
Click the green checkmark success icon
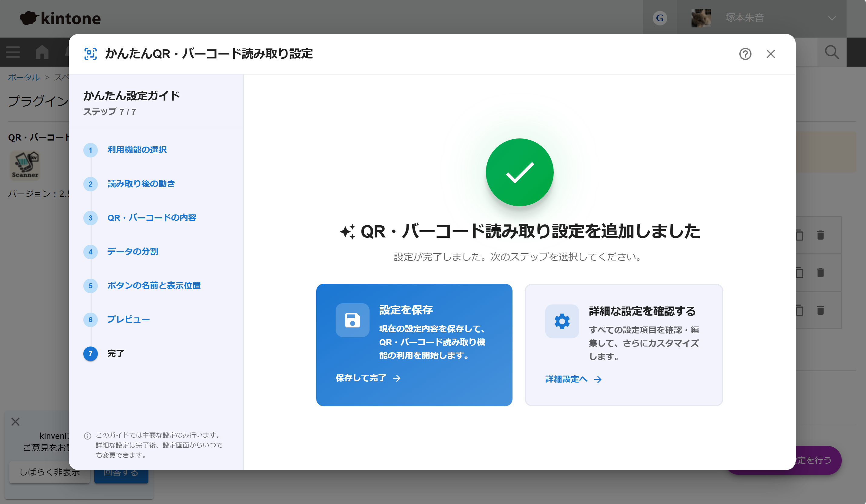tap(519, 172)
